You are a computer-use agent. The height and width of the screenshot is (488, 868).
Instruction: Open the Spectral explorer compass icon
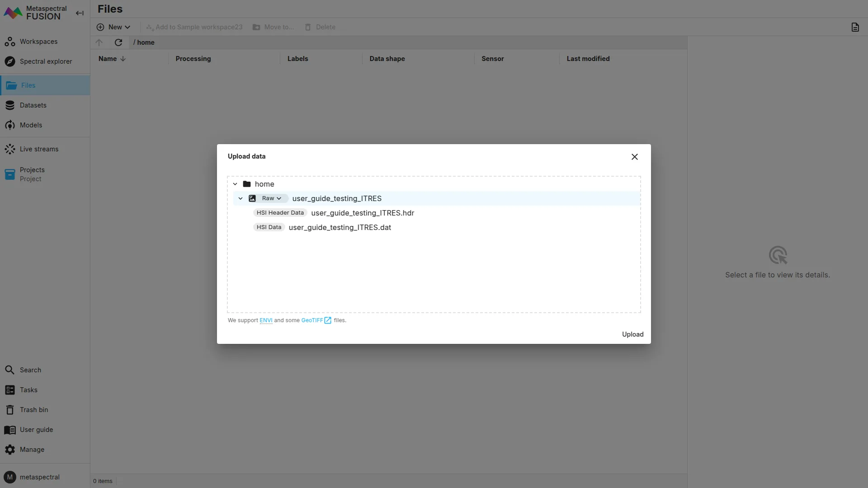(10, 61)
